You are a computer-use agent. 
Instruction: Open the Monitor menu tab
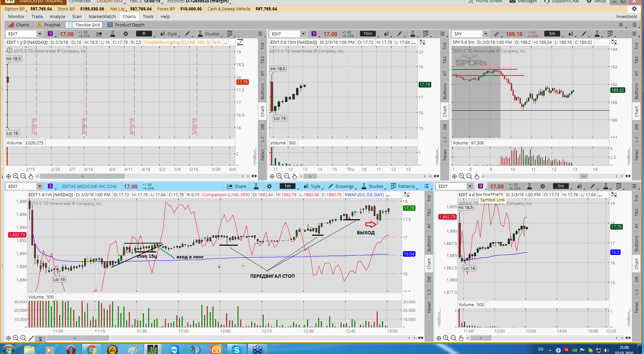(x=16, y=16)
